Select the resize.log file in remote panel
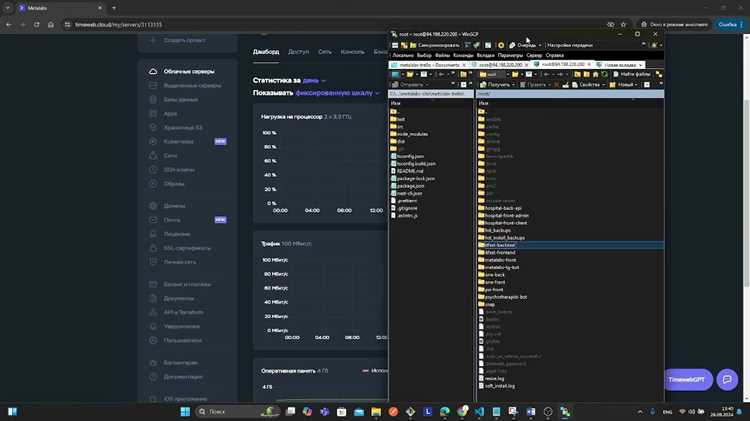The height and width of the screenshot is (421, 750). tap(491, 378)
